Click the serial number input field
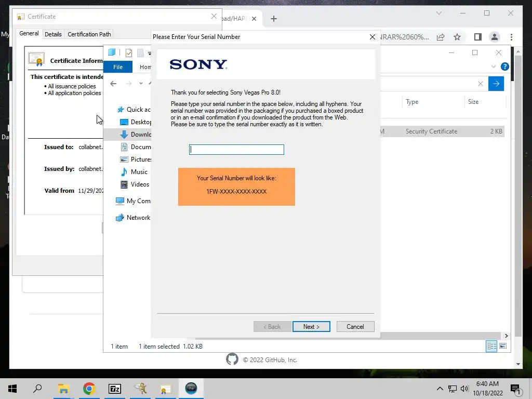 point(236,150)
